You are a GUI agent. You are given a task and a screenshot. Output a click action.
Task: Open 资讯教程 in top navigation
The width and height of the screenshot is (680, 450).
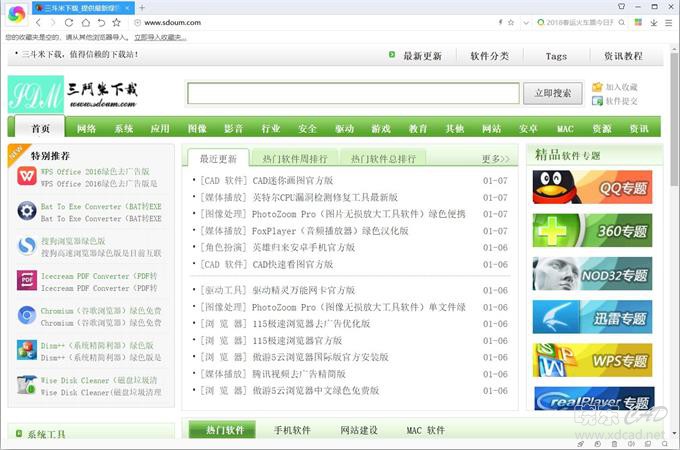623,56
